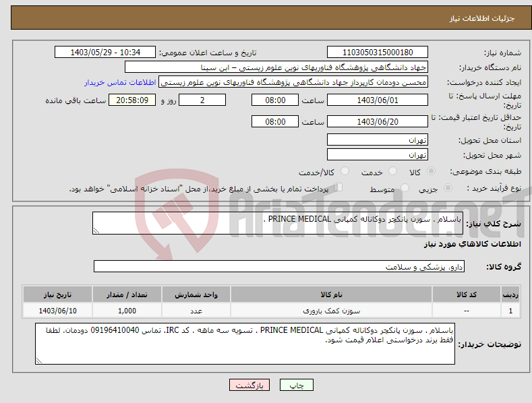This screenshot has width=532, height=403.
Task: Click the چاپ print button
Action: 297,385
